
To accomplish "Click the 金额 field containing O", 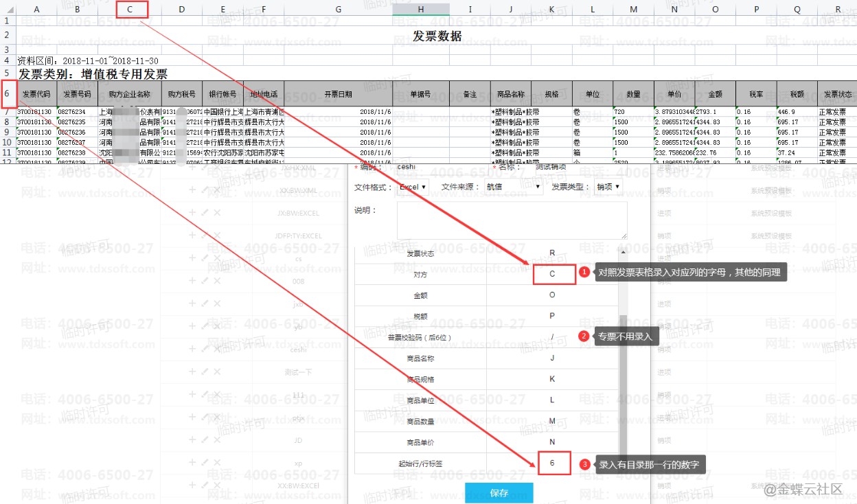I will (552, 295).
